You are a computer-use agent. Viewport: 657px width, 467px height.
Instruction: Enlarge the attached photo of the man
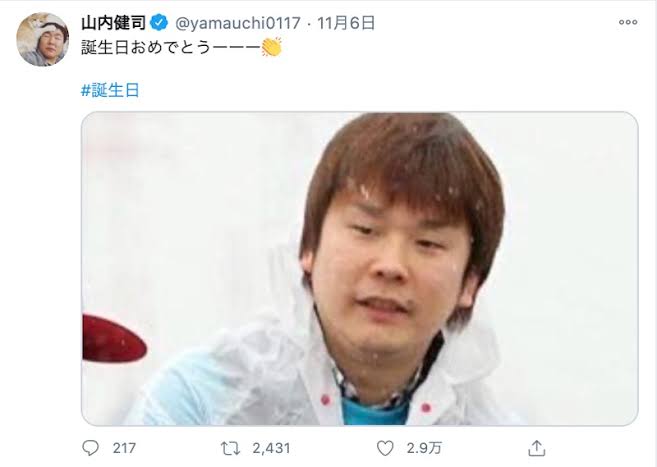click(360, 268)
